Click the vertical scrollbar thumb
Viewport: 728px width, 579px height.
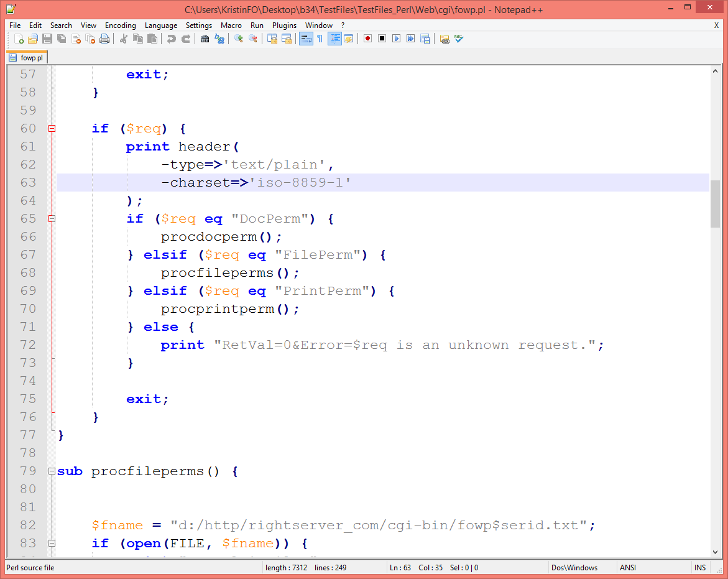pyautogui.click(x=715, y=203)
